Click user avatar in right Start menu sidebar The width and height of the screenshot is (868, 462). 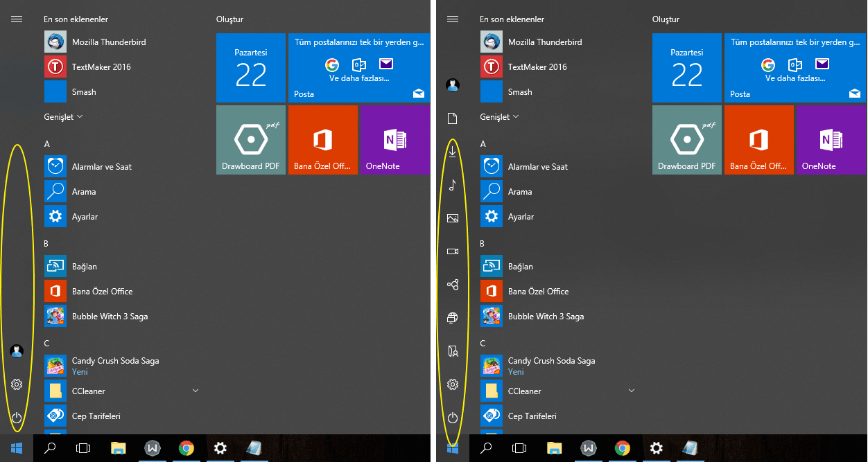coord(453,85)
